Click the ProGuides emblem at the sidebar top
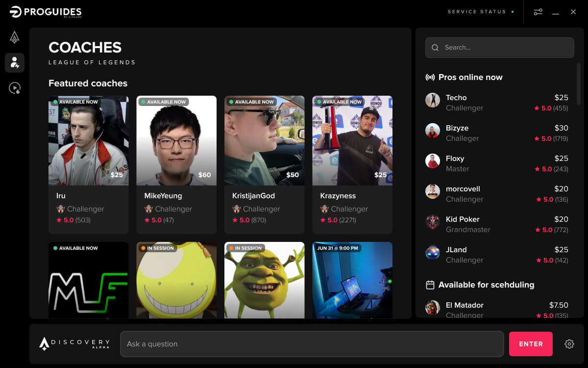The height and width of the screenshot is (368, 588). click(15, 37)
